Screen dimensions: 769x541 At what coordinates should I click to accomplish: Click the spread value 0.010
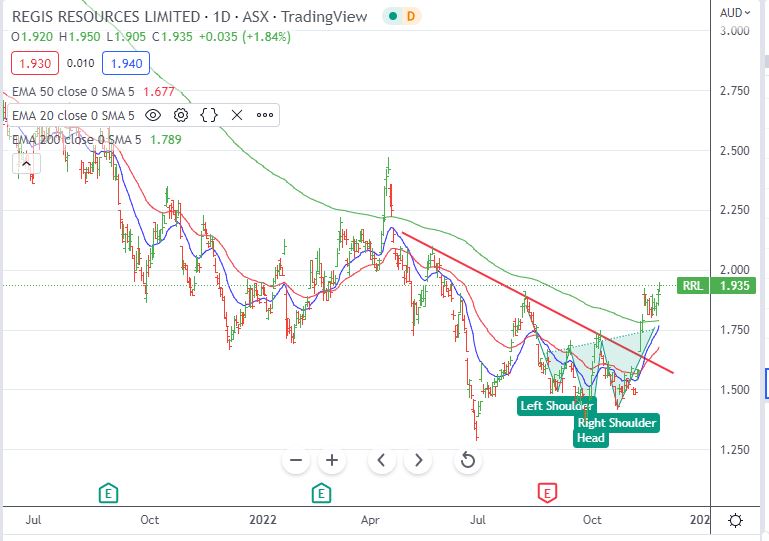(x=80, y=63)
